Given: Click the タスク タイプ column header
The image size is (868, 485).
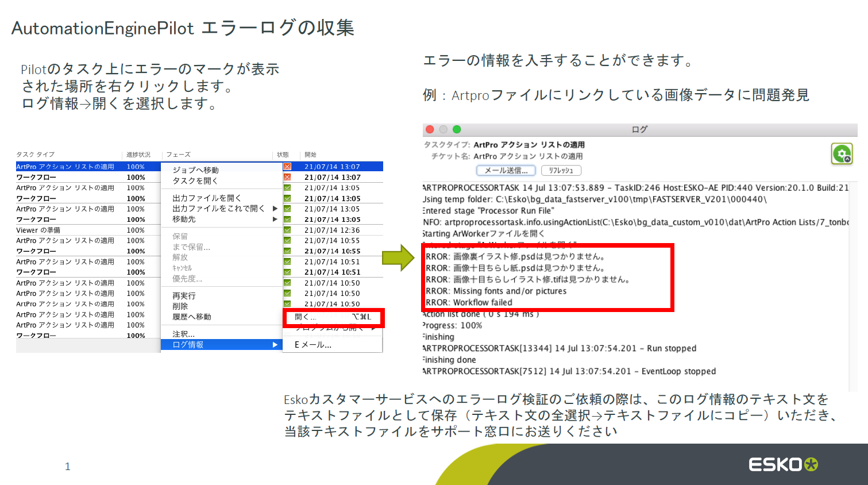Looking at the screenshot, I should coord(36,155).
